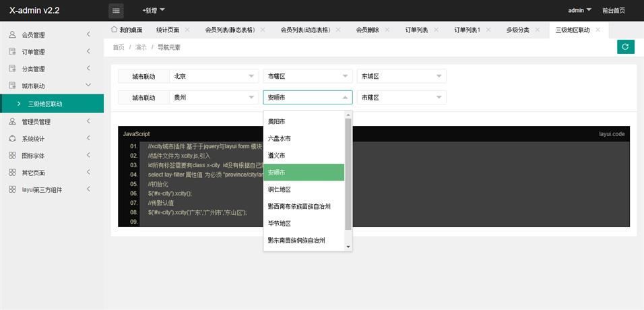This screenshot has width=644, height=310.
Task: Select 毕节地区 from the city list
Action: (304, 223)
